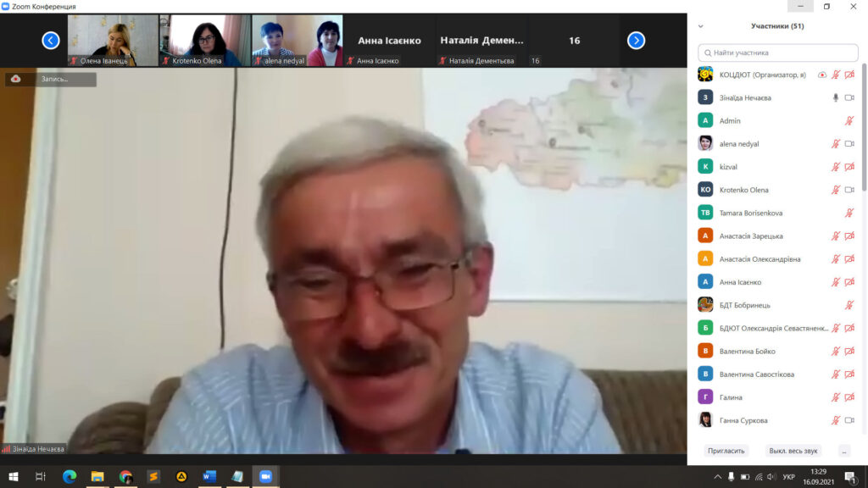Show previous page of video thumbnails
Viewport: 868px width, 488px height.
coord(51,40)
